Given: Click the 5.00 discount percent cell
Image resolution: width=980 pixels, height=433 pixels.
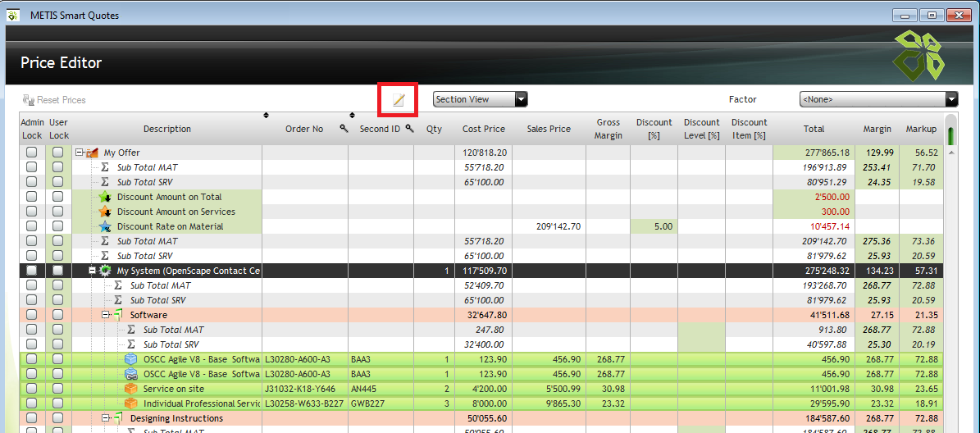Looking at the screenshot, I should click(x=654, y=226).
